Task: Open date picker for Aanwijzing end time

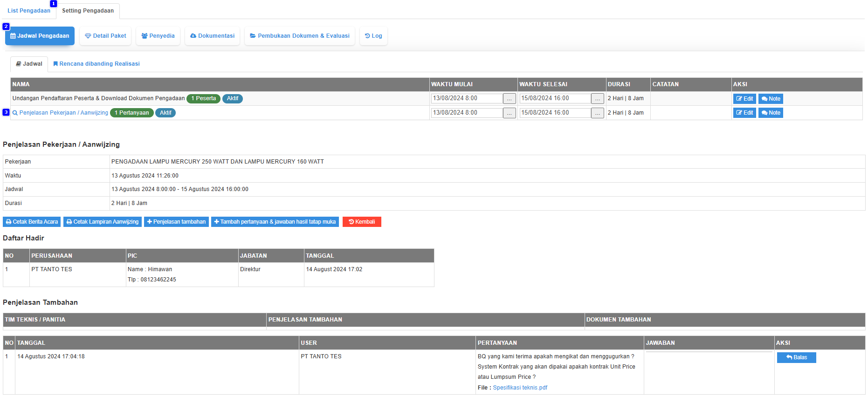Action: coord(597,113)
